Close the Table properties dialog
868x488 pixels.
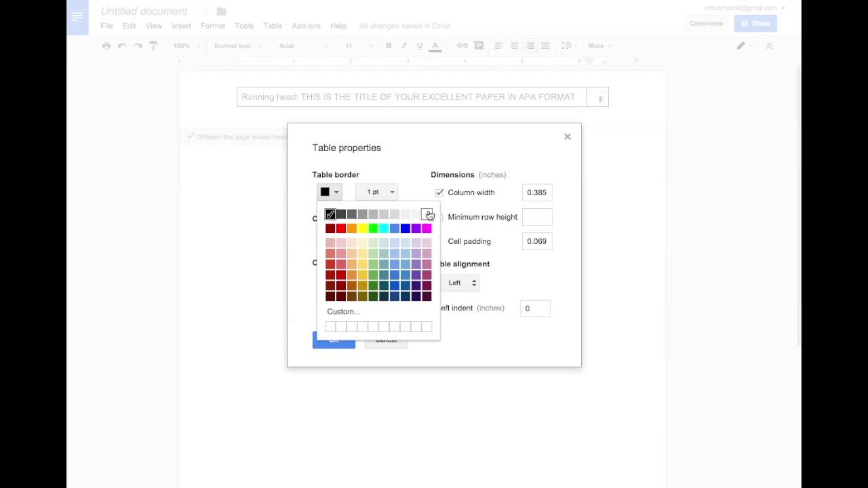coord(568,137)
